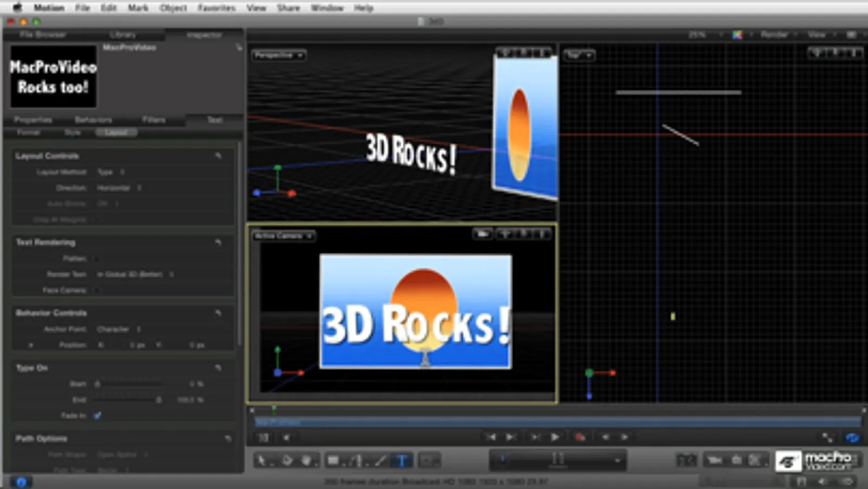Click the MacProVideo Rocks too! preview thumbnail
The image size is (868, 489).
53,77
